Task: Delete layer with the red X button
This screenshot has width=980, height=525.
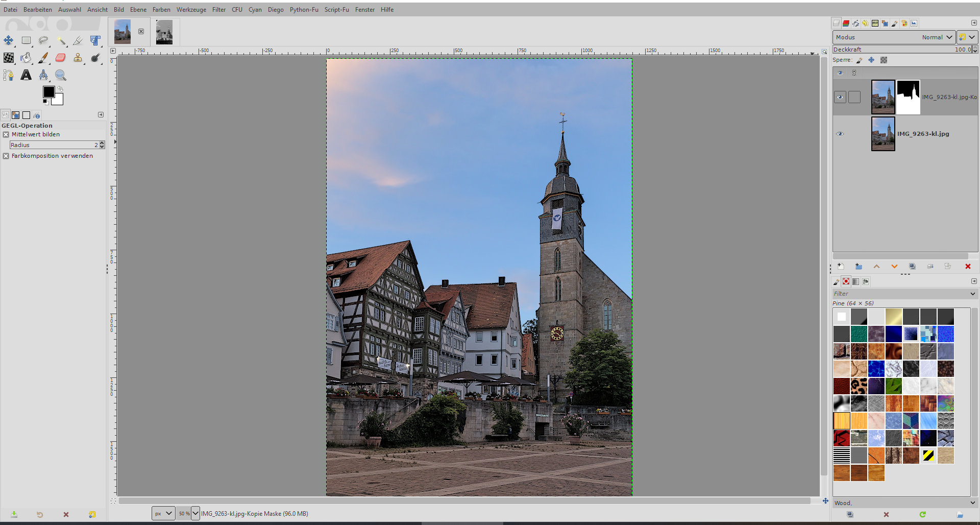Action: click(968, 267)
